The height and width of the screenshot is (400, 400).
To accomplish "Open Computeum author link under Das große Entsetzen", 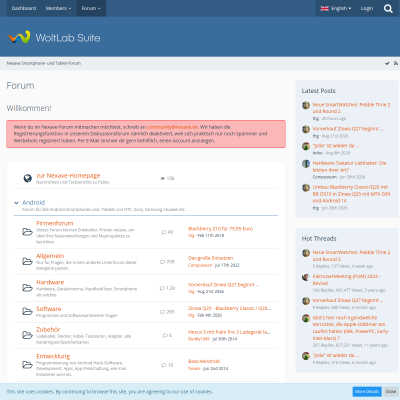I will point(200,265).
